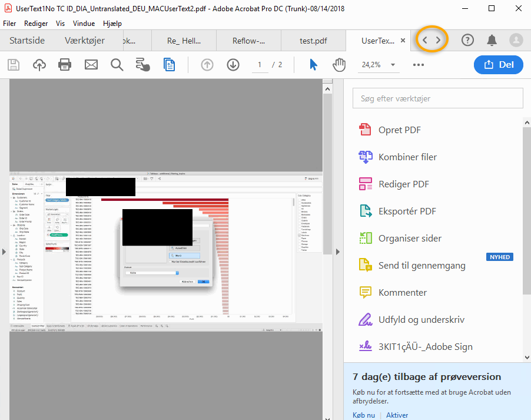531x420 pixels.
Task: Open notifications via the bell icon
Action: [x=492, y=41]
